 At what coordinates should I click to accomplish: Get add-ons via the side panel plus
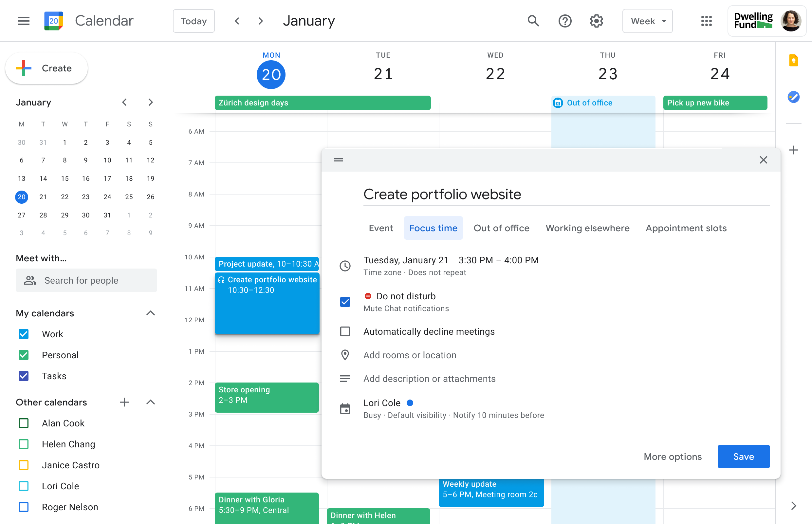793,150
